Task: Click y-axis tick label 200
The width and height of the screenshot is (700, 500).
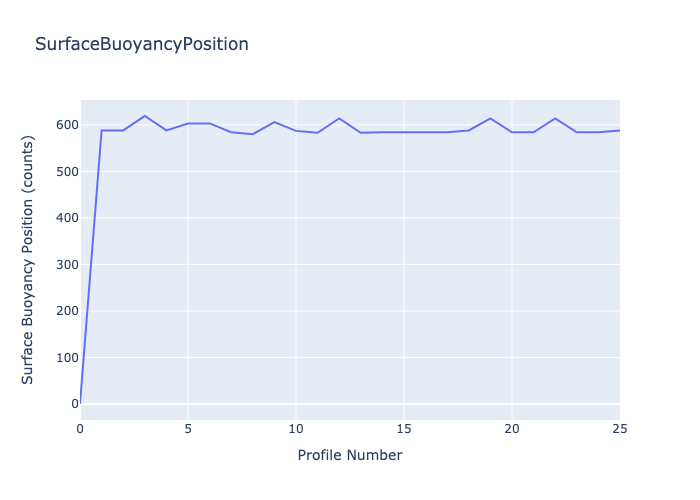Action: (67, 311)
